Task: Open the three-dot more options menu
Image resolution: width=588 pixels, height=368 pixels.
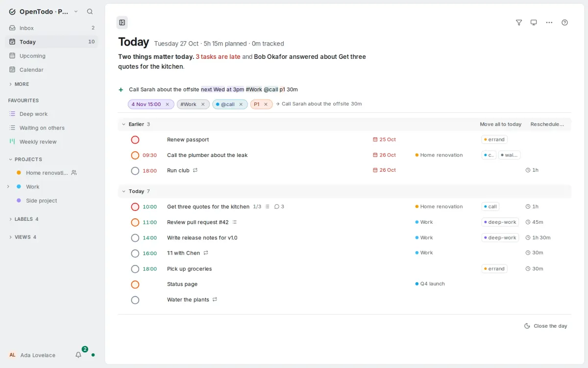Action: pos(549,23)
